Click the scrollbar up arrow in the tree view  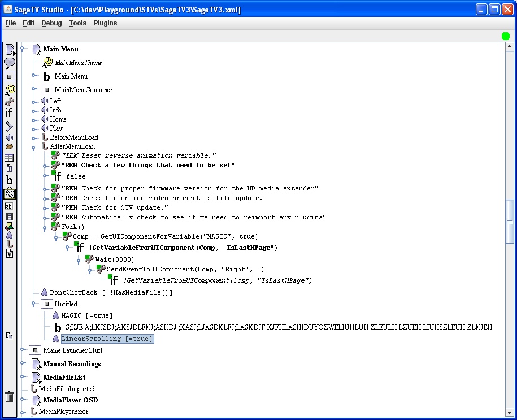click(x=510, y=47)
